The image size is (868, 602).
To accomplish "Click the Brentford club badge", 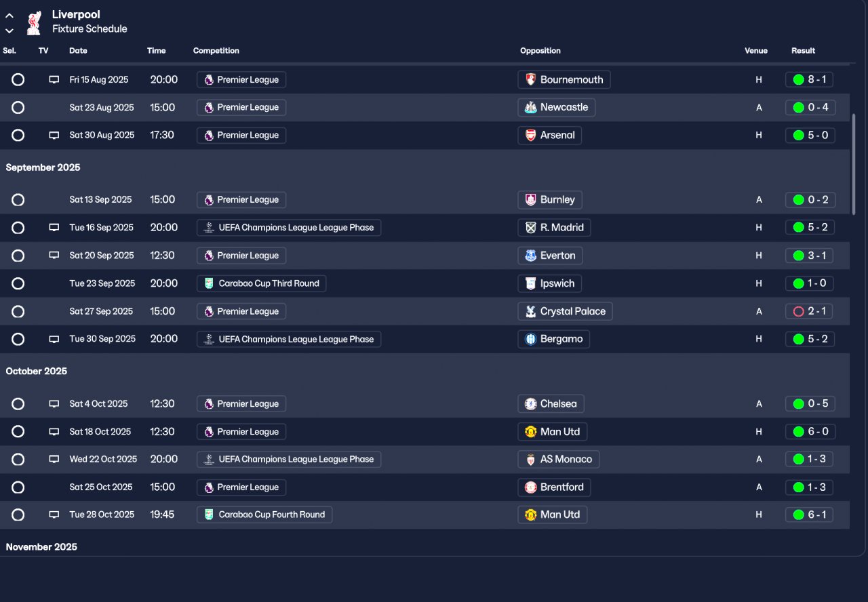I will 531,487.
